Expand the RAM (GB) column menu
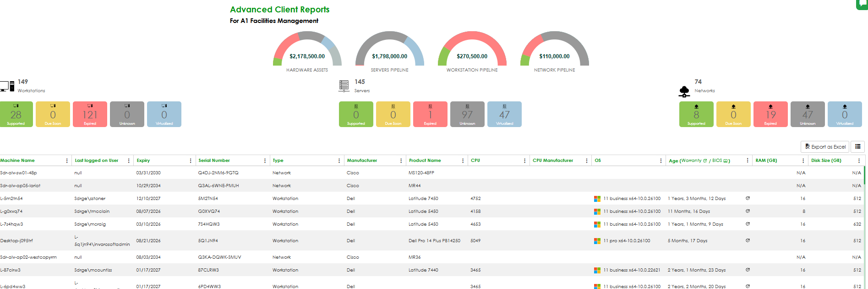The image size is (868, 289). (x=803, y=161)
